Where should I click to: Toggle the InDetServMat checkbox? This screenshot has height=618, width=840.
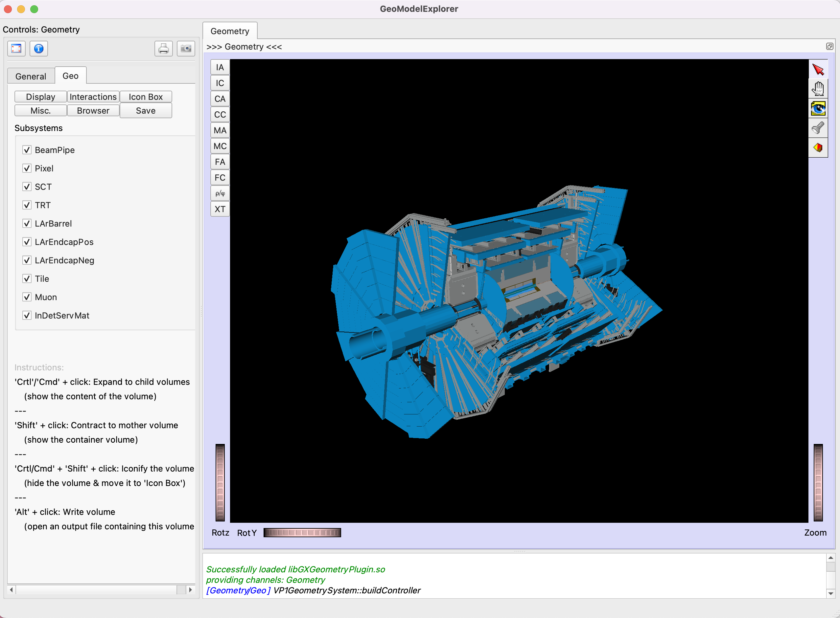[27, 315]
